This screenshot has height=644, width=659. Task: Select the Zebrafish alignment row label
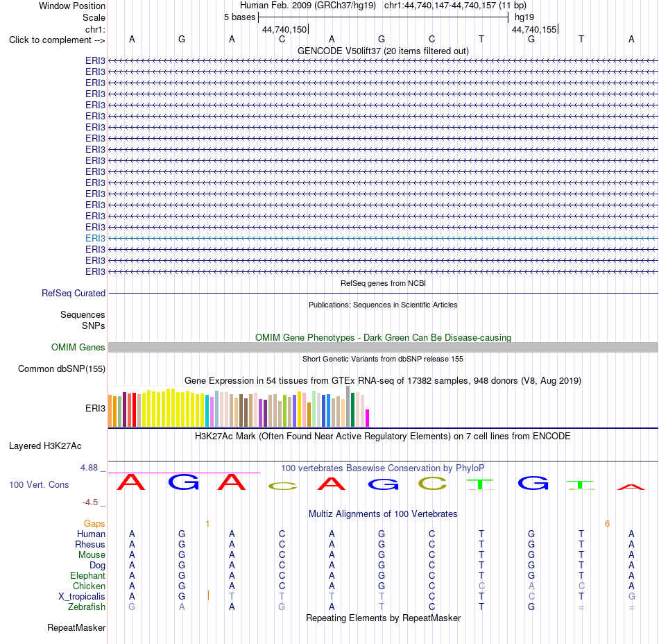pos(87,607)
